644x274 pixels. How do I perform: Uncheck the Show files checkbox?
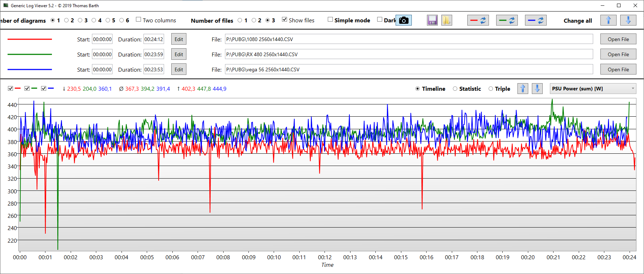pos(284,19)
